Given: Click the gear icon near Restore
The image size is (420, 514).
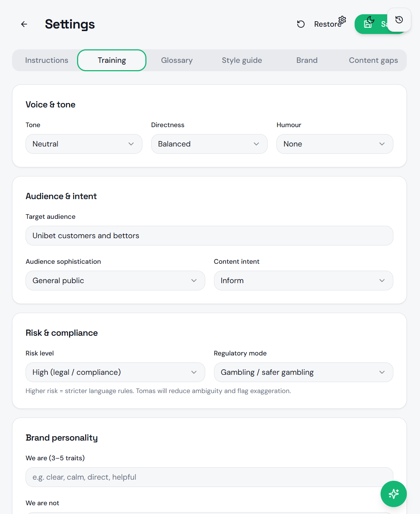Looking at the screenshot, I should pyautogui.click(x=342, y=19).
